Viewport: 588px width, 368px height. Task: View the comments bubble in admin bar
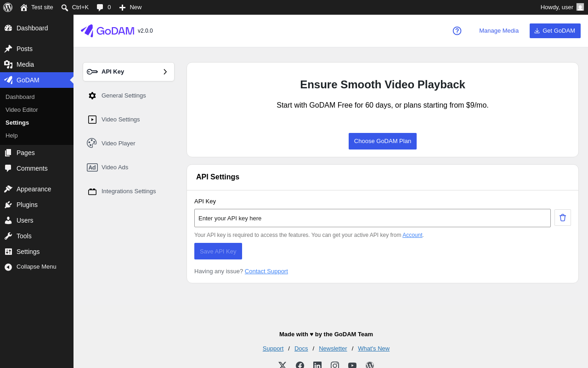[x=103, y=7]
